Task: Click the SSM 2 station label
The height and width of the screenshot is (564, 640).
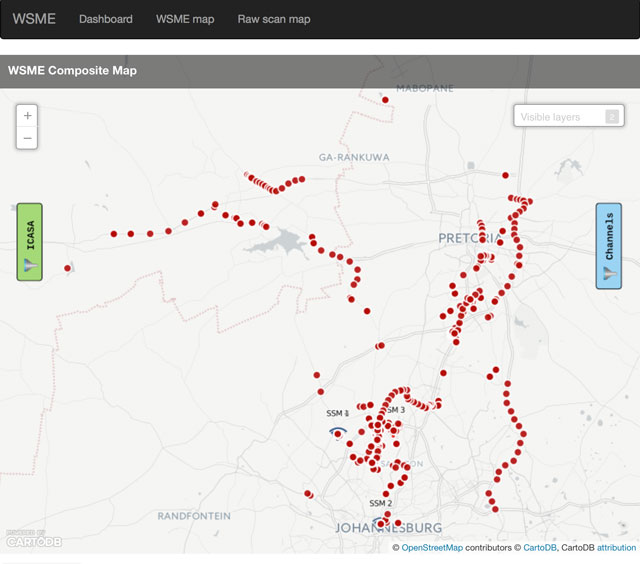Action: (380, 503)
